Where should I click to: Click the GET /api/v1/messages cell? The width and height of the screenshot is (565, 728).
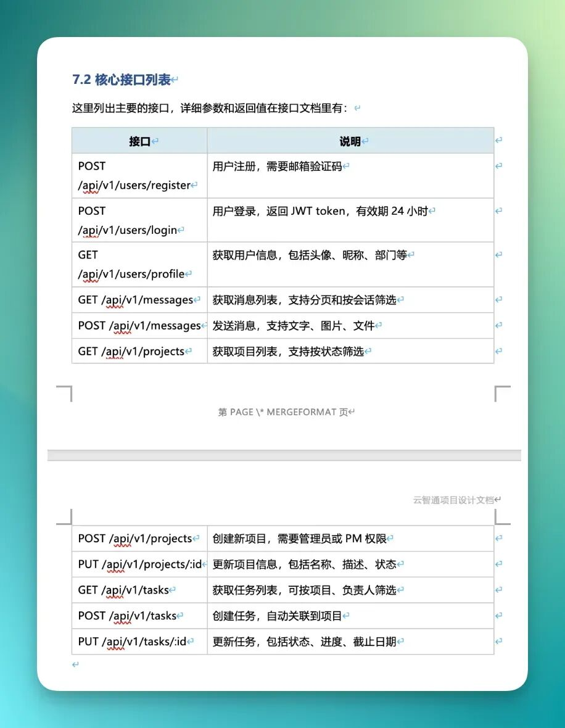click(x=136, y=300)
